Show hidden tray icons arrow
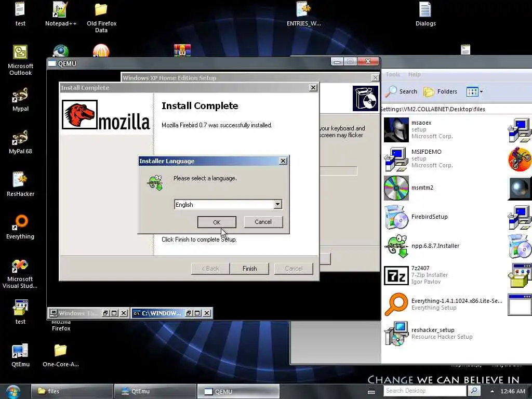Screen dimensions: 532x399 click(492, 391)
